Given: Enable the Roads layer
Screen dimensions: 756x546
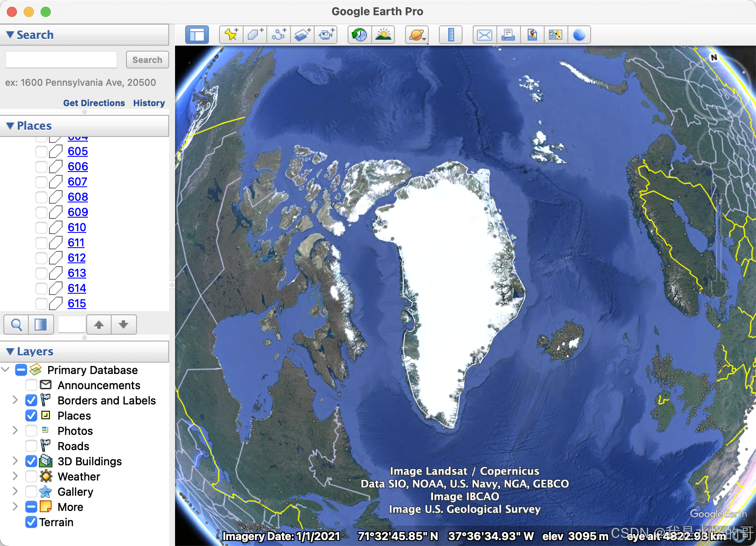Looking at the screenshot, I should 31,446.
